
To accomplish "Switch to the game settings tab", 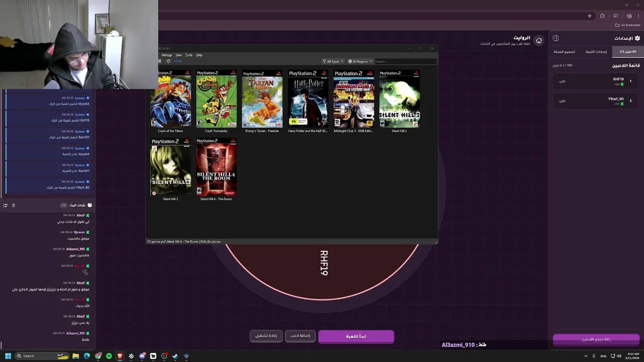I will (596, 52).
